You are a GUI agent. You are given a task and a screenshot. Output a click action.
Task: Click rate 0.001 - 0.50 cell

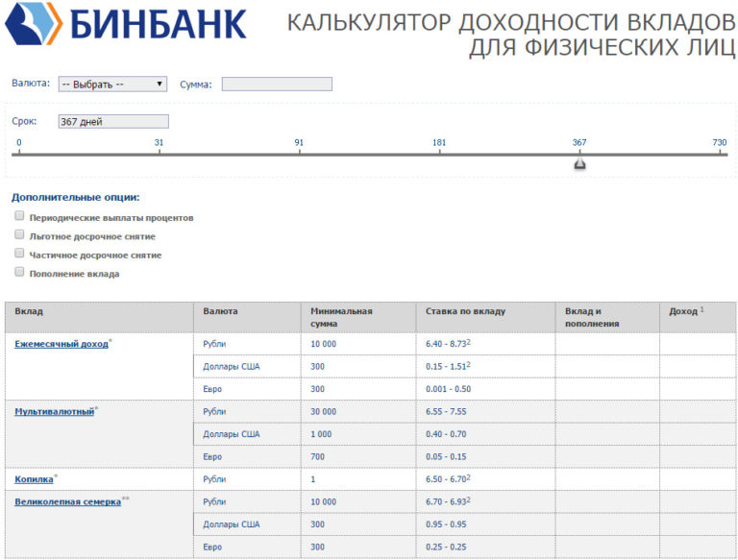click(x=485, y=389)
